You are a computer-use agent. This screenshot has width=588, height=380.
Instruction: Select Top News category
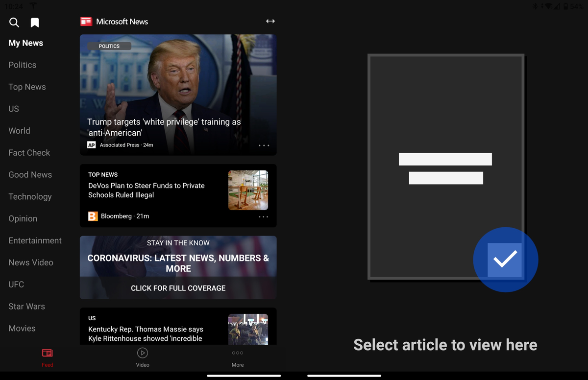tap(27, 87)
